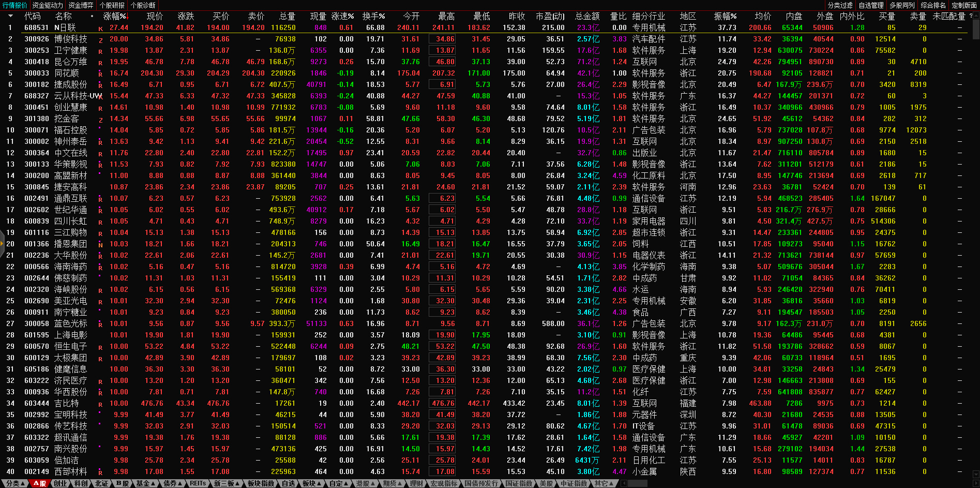This screenshot has height=488, width=980.
Task: Click the R marker beside 同花顺
Action: pyautogui.click(x=100, y=74)
